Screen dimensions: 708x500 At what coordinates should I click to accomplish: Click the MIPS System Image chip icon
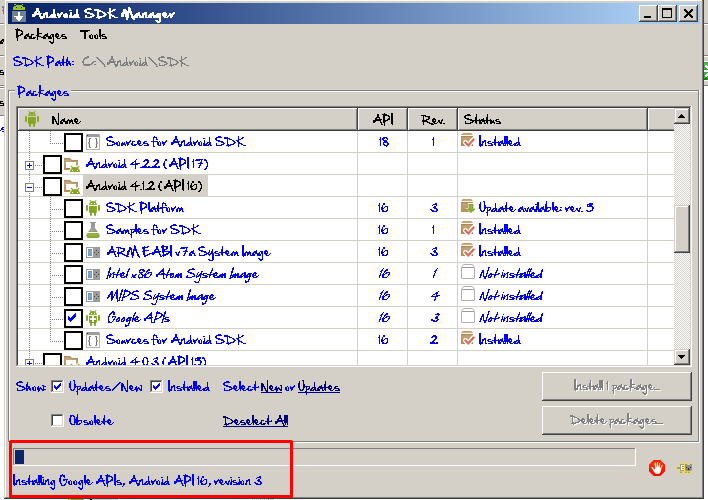coord(93,296)
